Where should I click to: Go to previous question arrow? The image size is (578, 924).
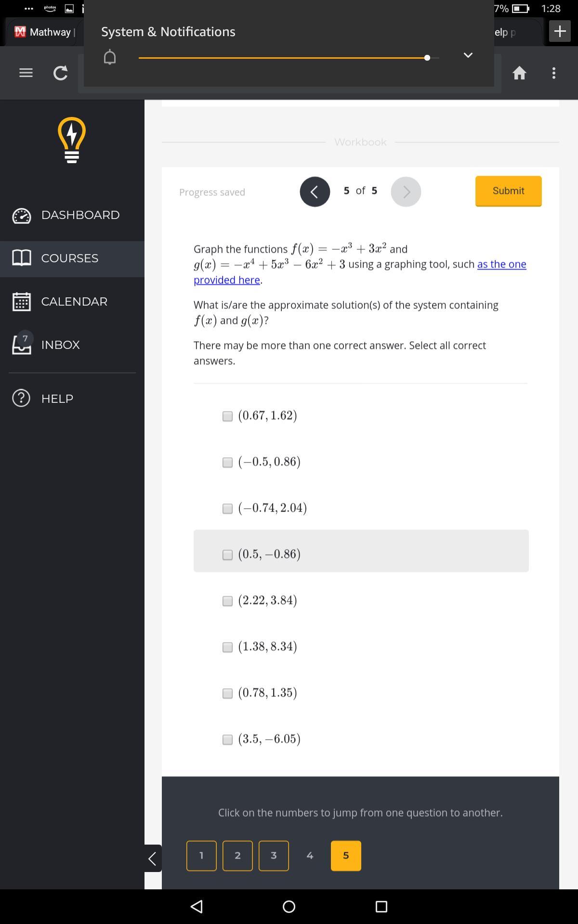(x=315, y=192)
